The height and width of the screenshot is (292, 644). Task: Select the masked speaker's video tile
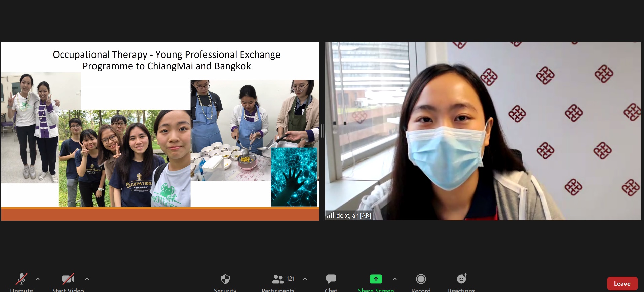pos(483,131)
